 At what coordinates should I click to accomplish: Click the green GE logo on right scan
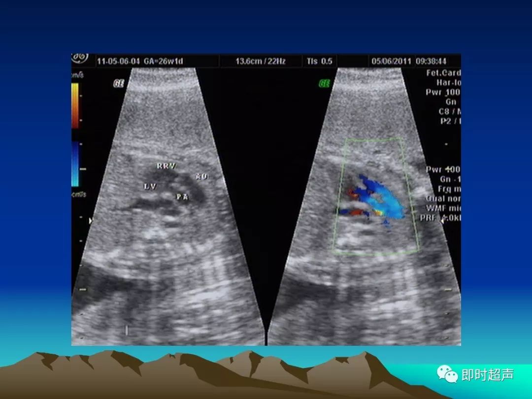(x=324, y=83)
